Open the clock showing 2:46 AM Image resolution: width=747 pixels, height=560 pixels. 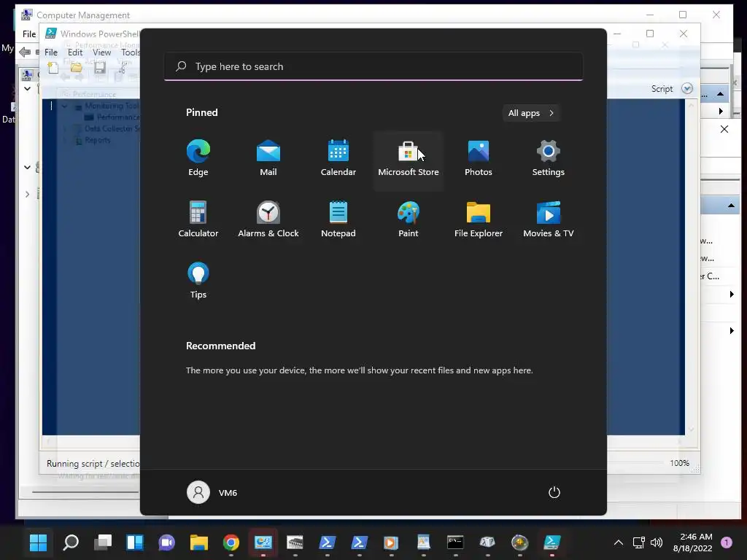(693, 542)
